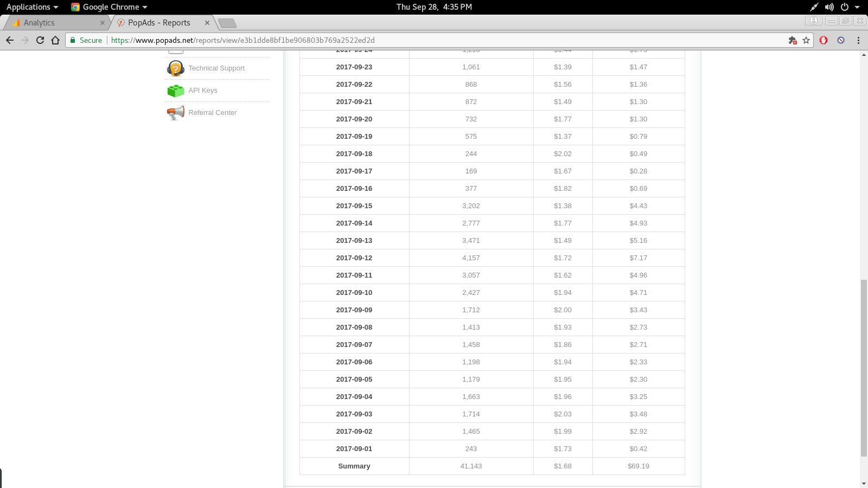Open the Chrome three-dot menu

[x=858, y=40]
